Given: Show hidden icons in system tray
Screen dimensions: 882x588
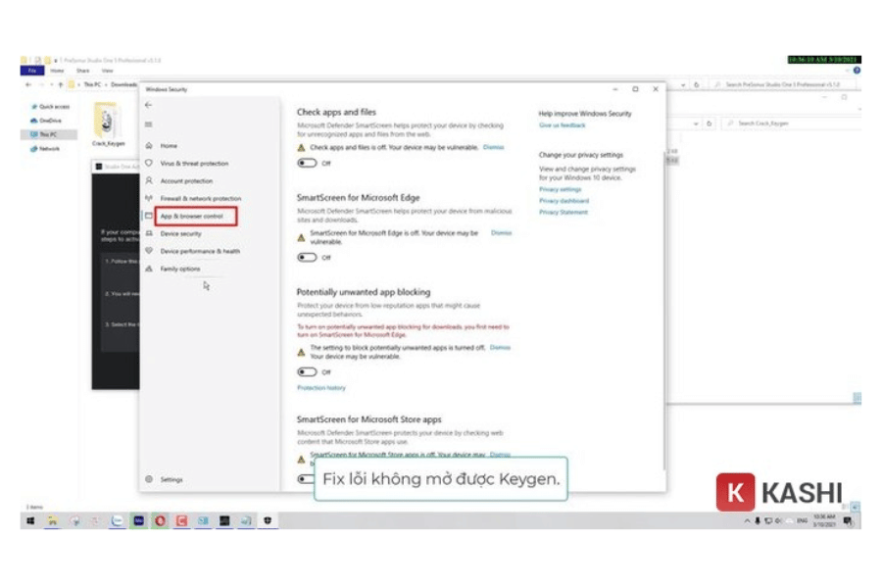Looking at the screenshot, I should [747, 521].
